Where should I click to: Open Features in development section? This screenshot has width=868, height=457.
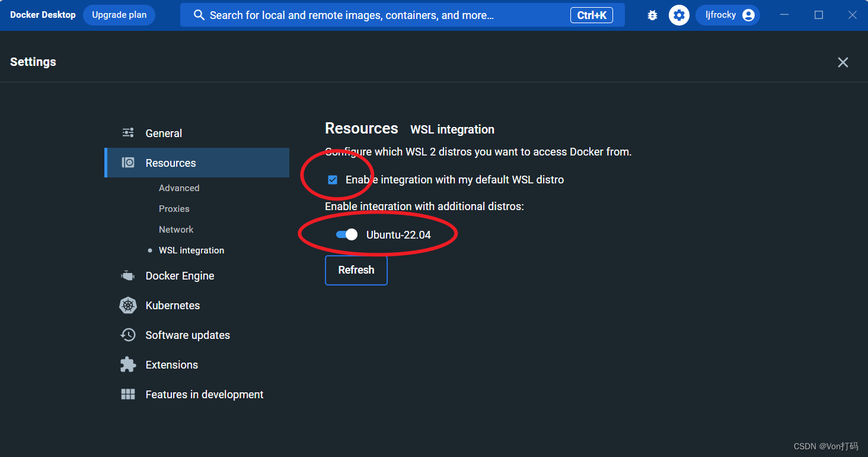coord(197,394)
